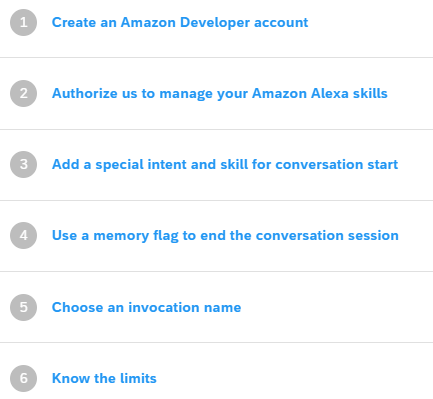The width and height of the screenshot is (433, 399).
Task: Open Authorize us to manage Alexa skills link
Action: pos(220,93)
